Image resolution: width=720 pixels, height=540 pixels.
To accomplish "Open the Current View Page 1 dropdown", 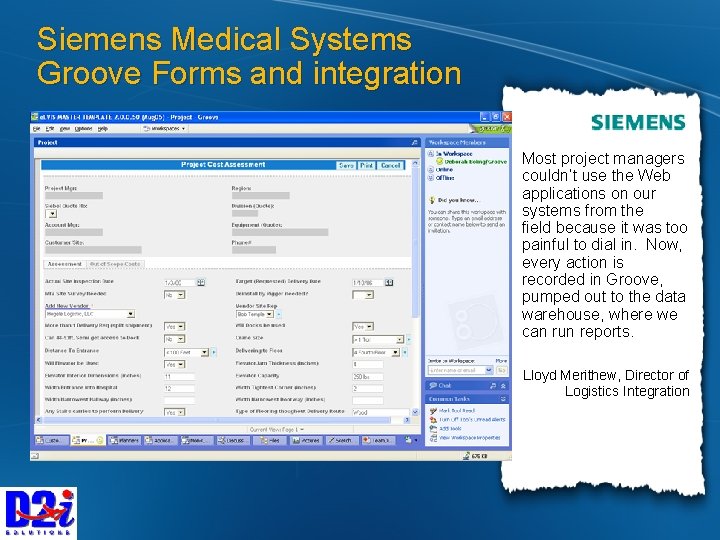I will (x=276, y=429).
